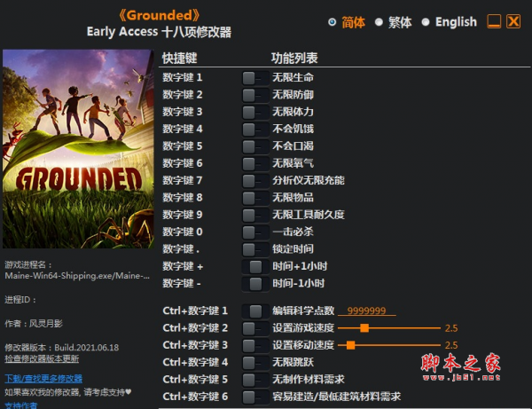Turn on 无限氧气 switch

255,163
